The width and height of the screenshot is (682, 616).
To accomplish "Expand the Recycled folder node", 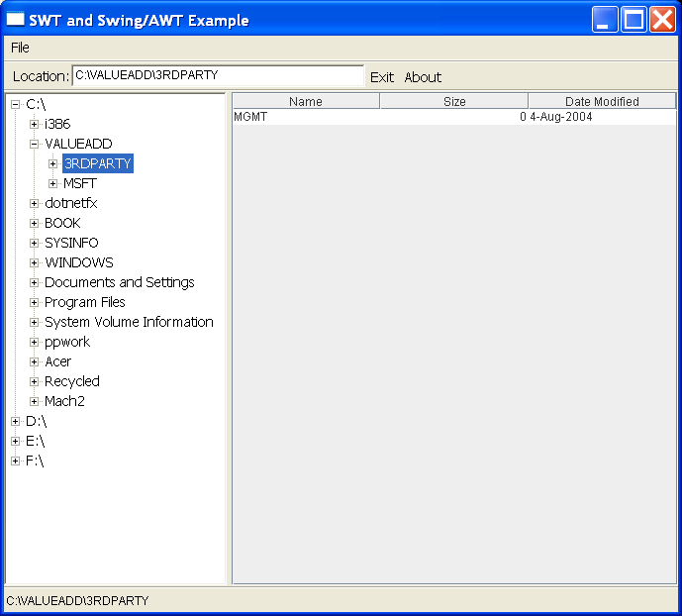I will [34, 382].
